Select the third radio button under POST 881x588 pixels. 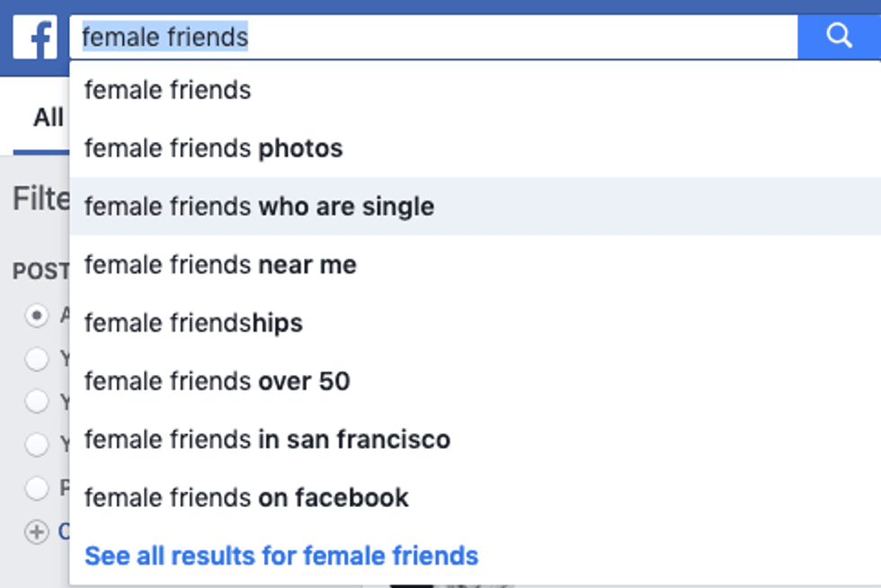[37, 401]
